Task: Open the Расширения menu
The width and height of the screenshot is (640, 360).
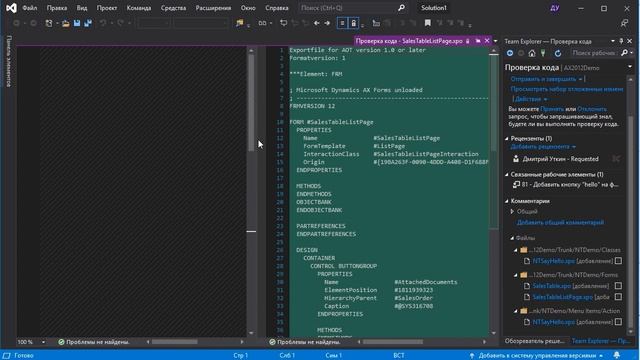Action: pos(213,8)
